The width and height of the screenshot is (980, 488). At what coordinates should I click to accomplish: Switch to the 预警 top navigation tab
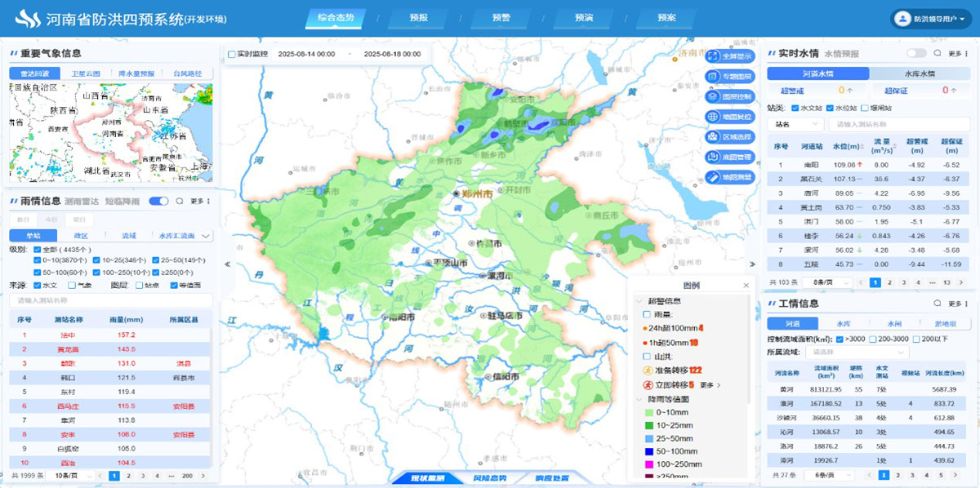point(501,17)
